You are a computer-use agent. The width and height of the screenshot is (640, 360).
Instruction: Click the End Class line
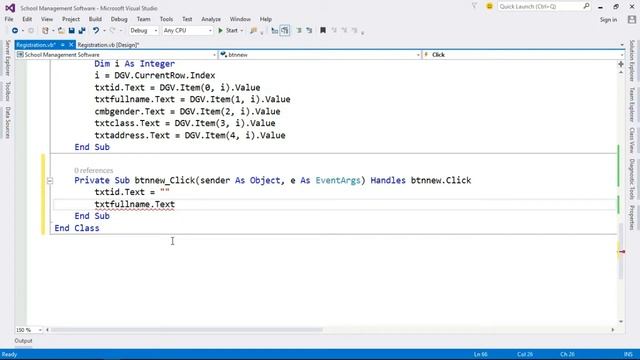pyautogui.click(x=77, y=228)
